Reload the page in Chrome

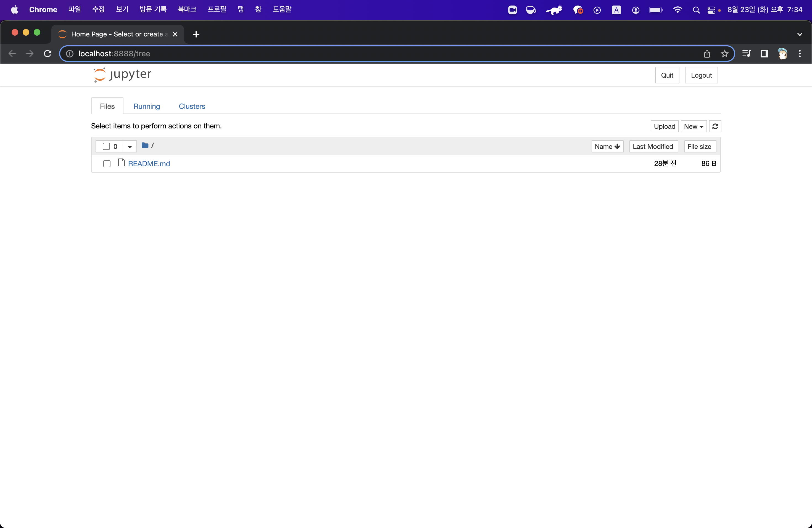[48, 54]
